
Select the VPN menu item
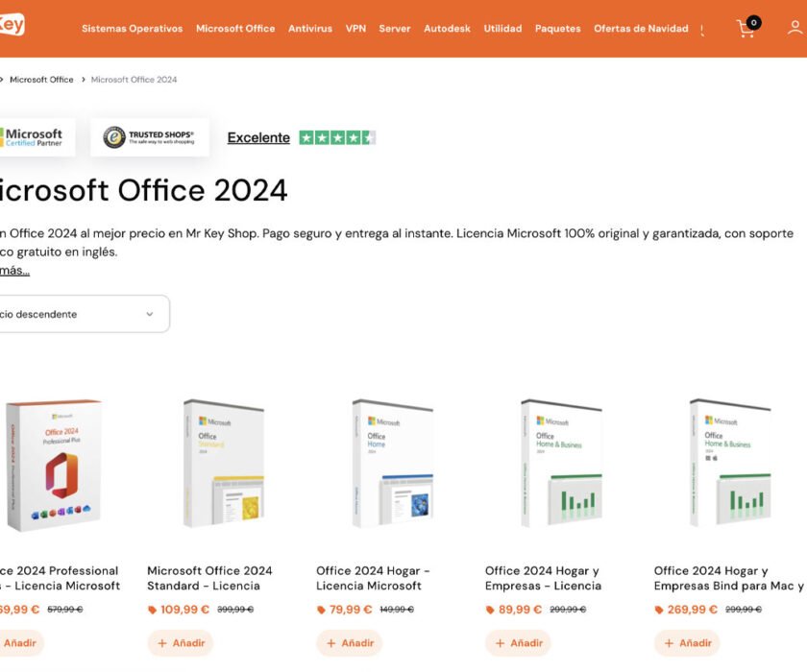point(355,29)
